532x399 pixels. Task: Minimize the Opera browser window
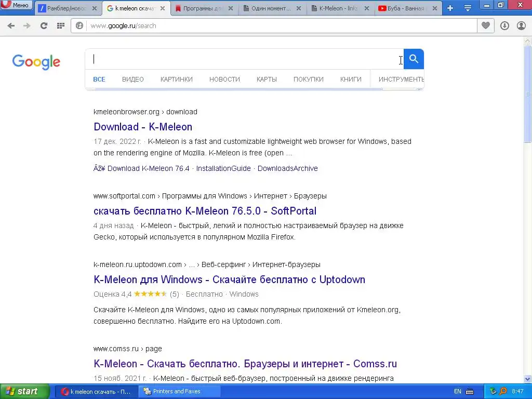(x=486, y=5)
